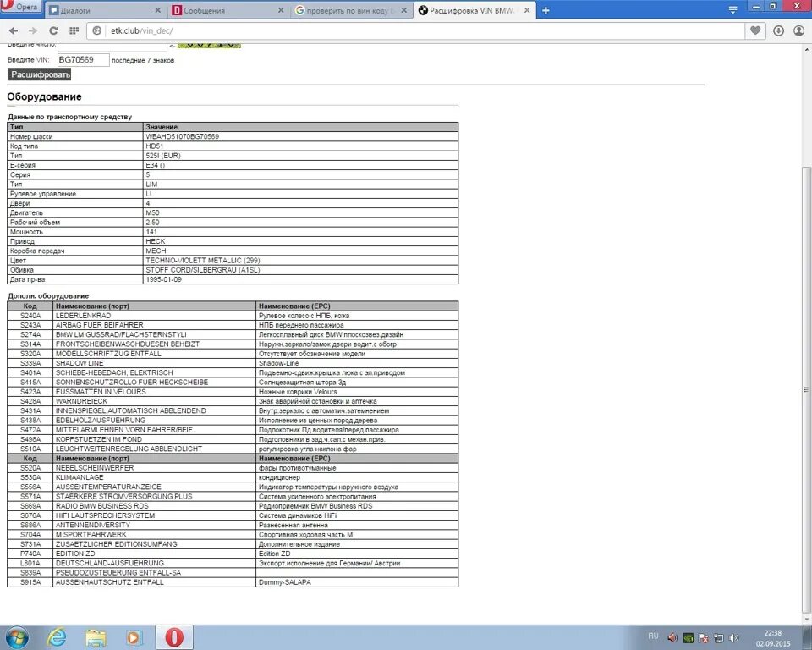Click the VIN input field BG70569
812x650 pixels.
coord(84,60)
